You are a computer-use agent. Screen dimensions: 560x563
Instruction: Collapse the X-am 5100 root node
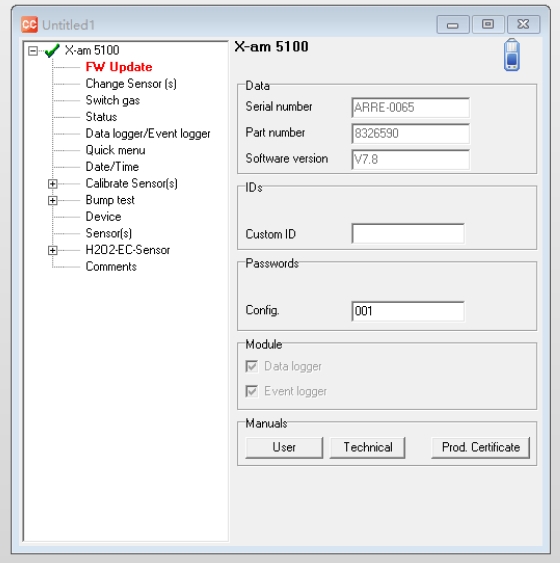(33, 51)
